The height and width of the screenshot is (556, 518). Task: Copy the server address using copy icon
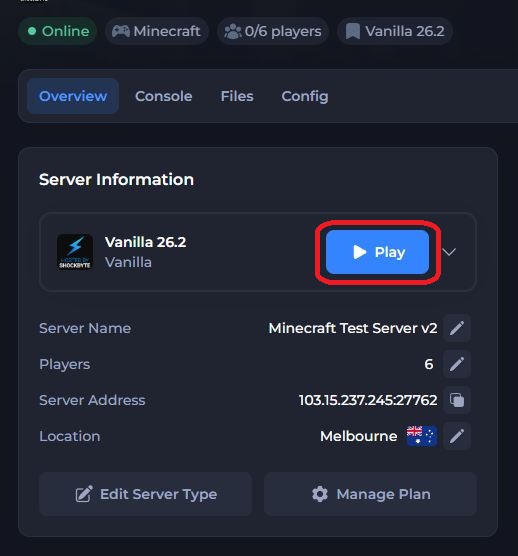click(x=457, y=400)
